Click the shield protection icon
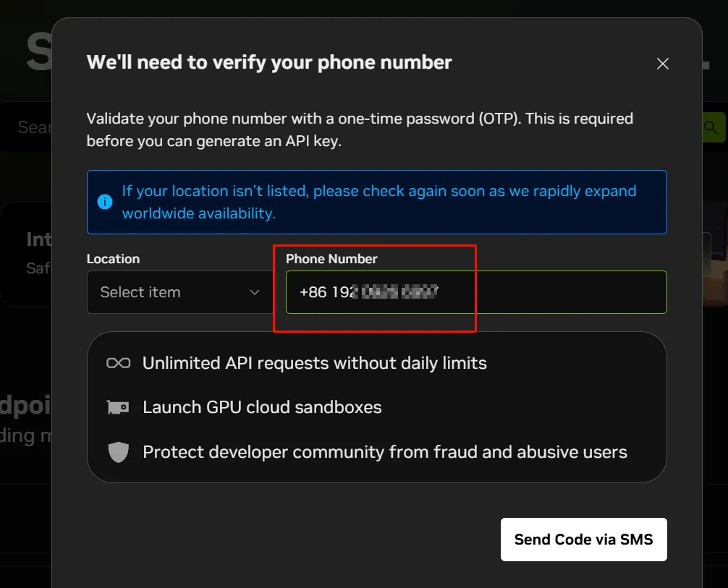The width and height of the screenshot is (728, 588). click(x=118, y=453)
